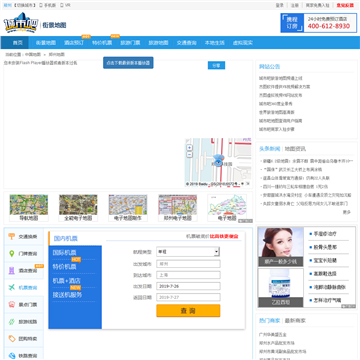Open the 航程类型 trip type dropdown
The width and height of the screenshot is (360, 360).
188,252
